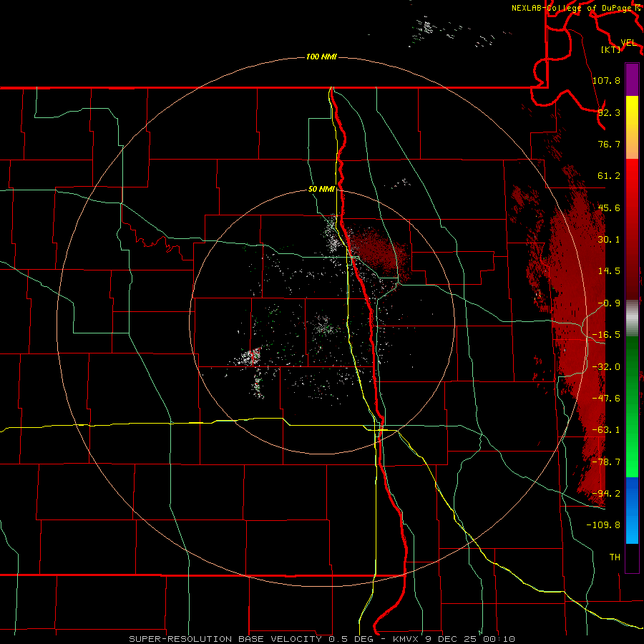Click the 50 NMI range ring label
The height and width of the screenshot is (644, 644).
click(x=321, y=190)
